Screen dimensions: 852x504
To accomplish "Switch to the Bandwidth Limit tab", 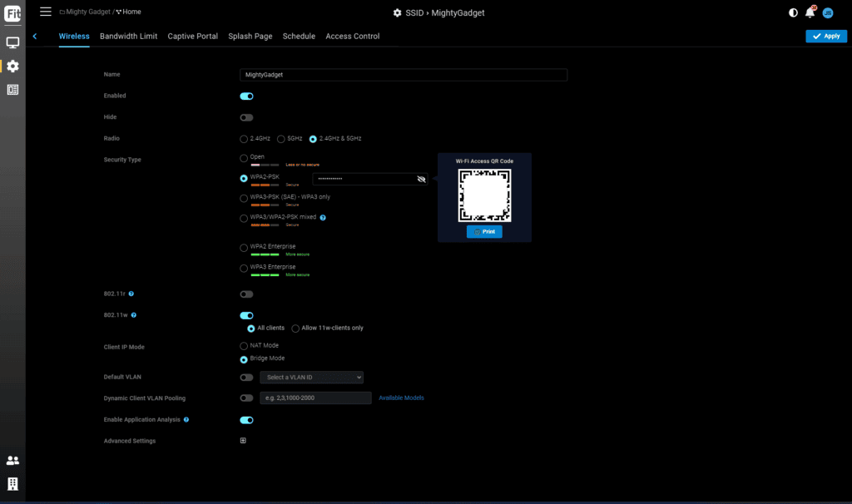I will pos(128,37).
